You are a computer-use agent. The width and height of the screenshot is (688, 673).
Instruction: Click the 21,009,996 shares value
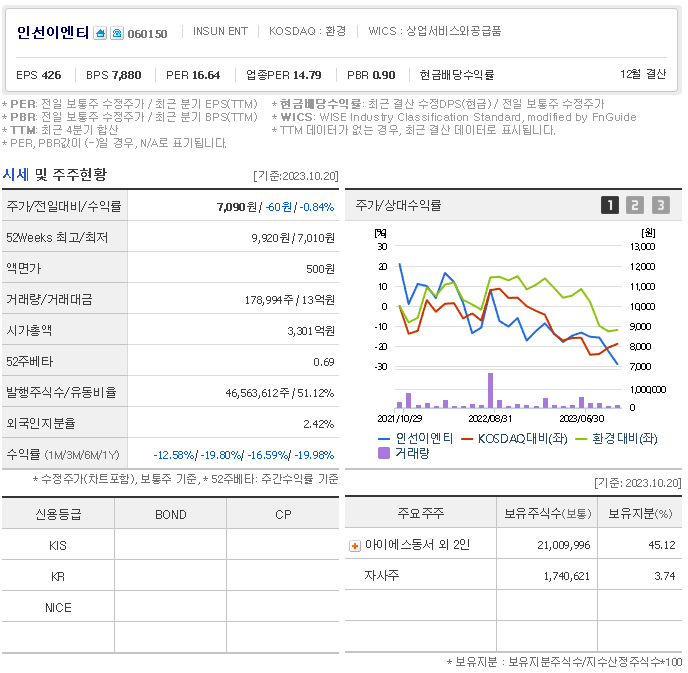564,545
